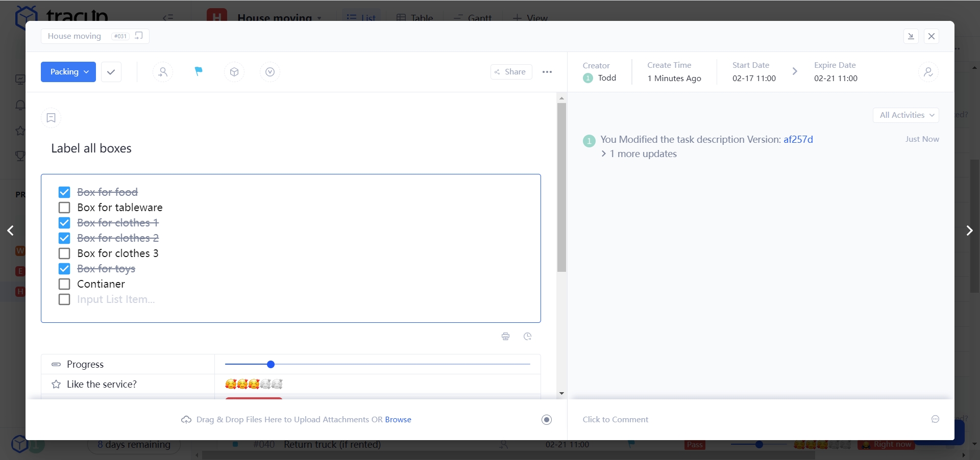Set priority with the flag icon
Screen dimensions: 980x460
coord(198,71)
